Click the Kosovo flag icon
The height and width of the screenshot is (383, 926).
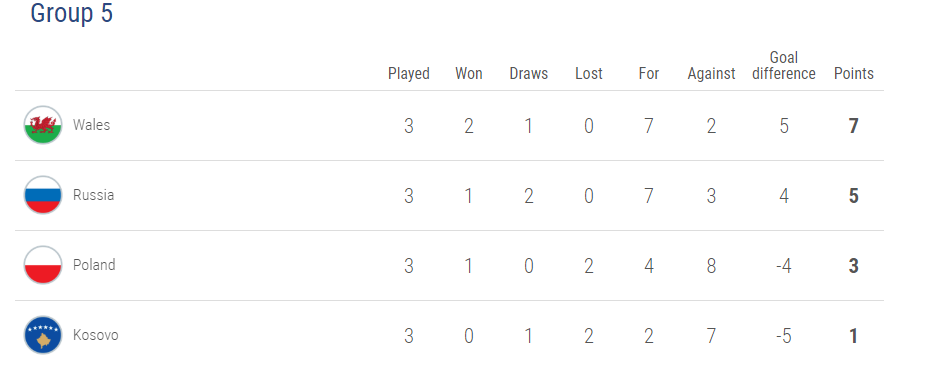coord(43,335)
